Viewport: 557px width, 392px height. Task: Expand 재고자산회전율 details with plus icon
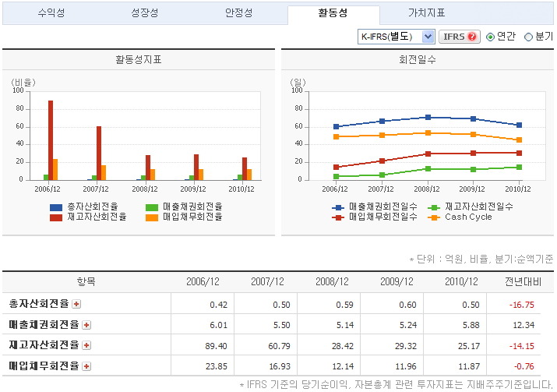[x=86, y=344]
